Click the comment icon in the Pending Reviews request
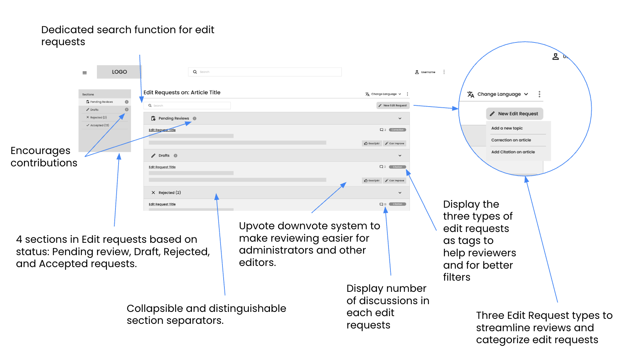Viewport: 633px width, 364px height. click(x=382, y=130)
